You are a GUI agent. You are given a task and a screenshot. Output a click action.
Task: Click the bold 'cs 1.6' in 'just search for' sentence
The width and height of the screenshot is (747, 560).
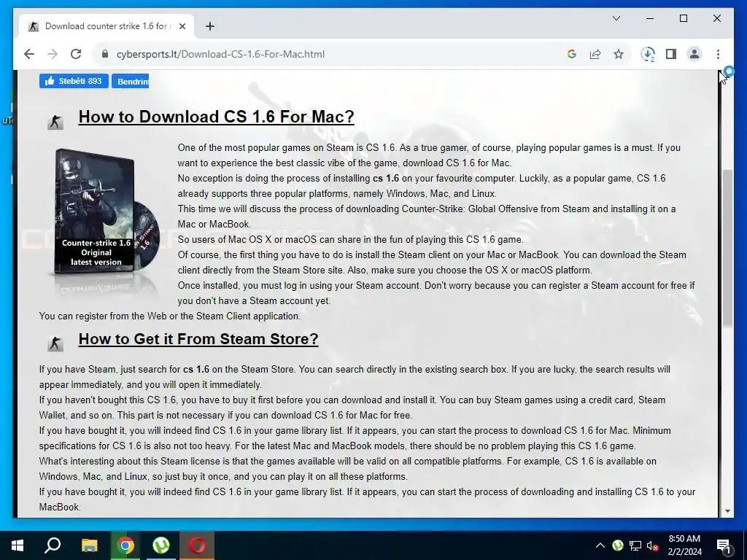click(x=196, y=370)
